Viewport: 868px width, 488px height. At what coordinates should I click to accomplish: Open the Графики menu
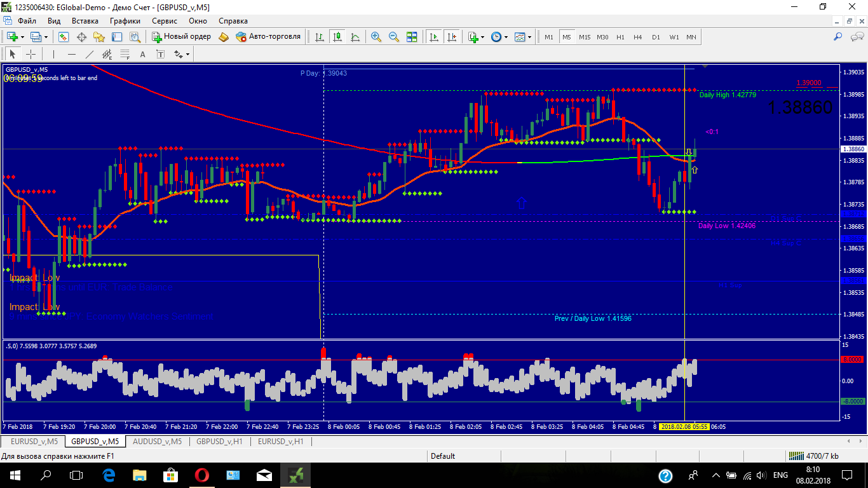coord(125,20)
